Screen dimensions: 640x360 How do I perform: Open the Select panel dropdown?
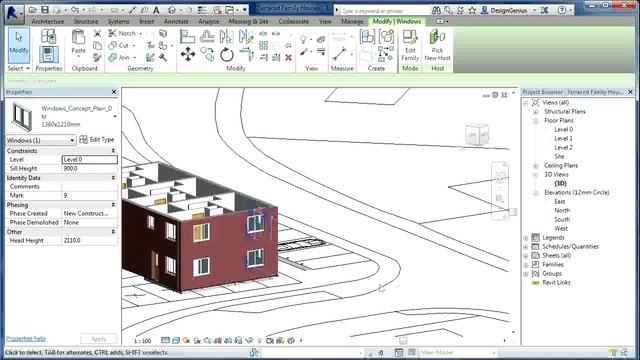point(19,69)
